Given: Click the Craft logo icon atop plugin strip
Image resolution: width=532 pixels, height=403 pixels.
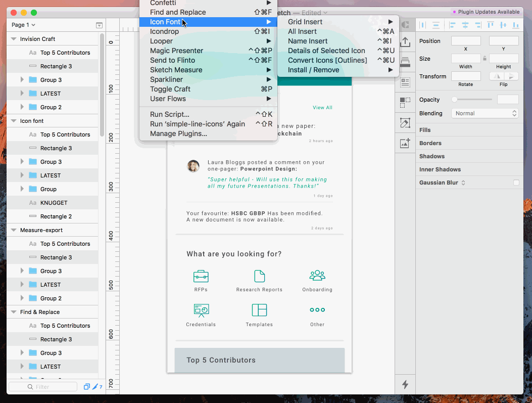Looking at the screenshot, I should (405, 25).
